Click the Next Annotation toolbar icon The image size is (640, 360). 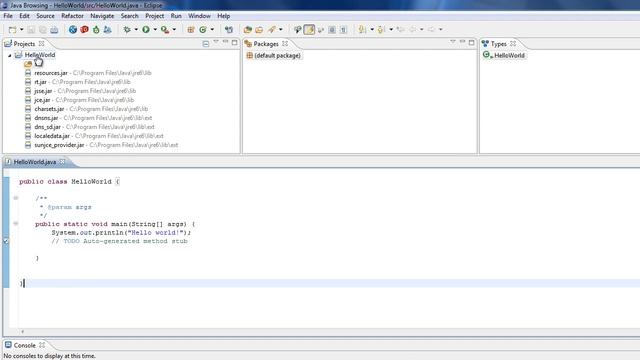pos(362,29)
